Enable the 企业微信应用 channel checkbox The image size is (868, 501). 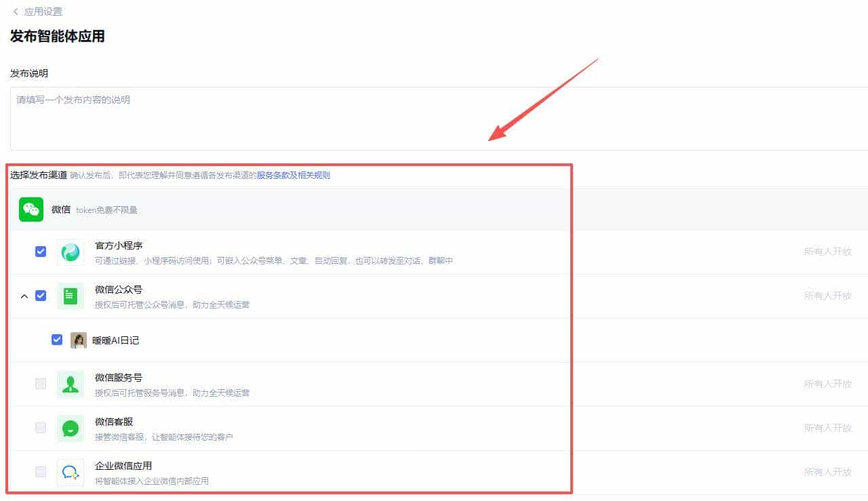coord(40,471)
